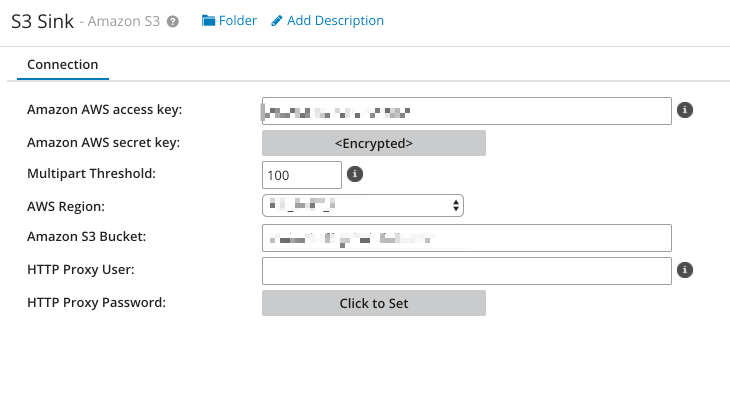The image size is (730, 406).
Task: Open the AWS Region dropdown
Action: click(363, 205)
